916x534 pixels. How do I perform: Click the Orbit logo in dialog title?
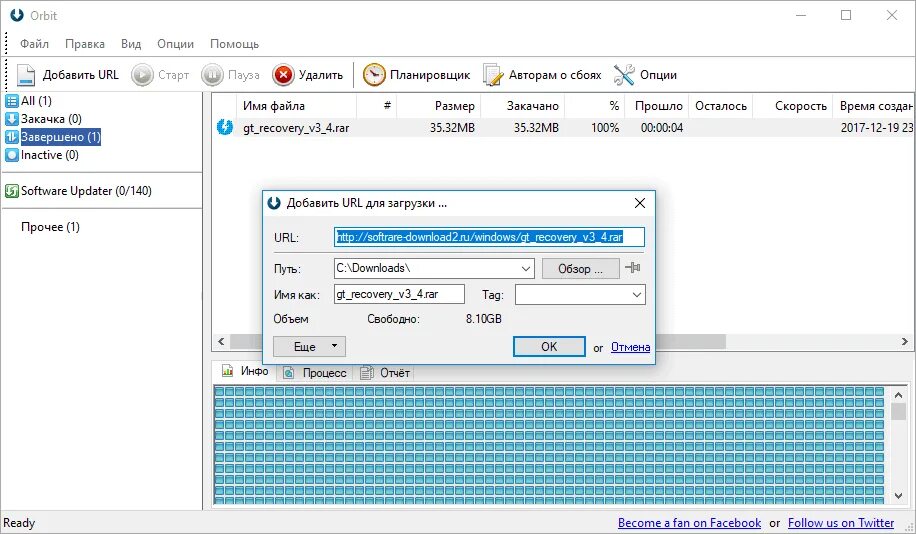(x=274, y=203)
